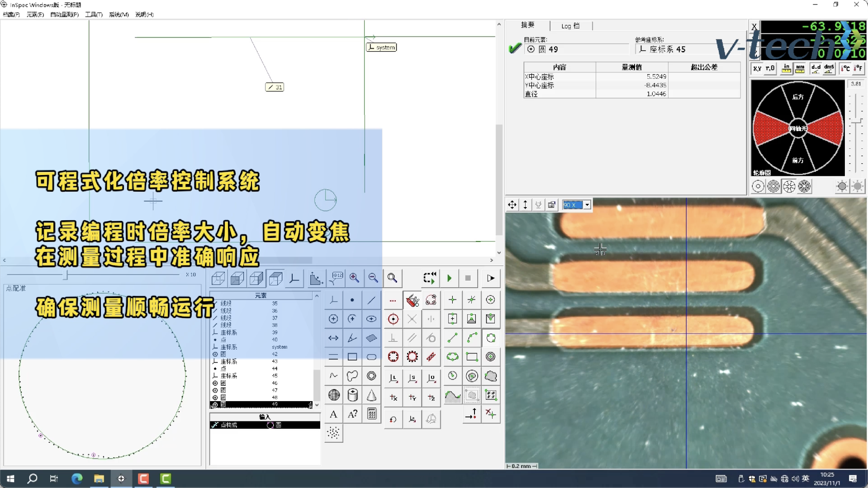868x488 pixels.
Task: Switch temperature unit to Fahrenheit
Action: point(858,68)
